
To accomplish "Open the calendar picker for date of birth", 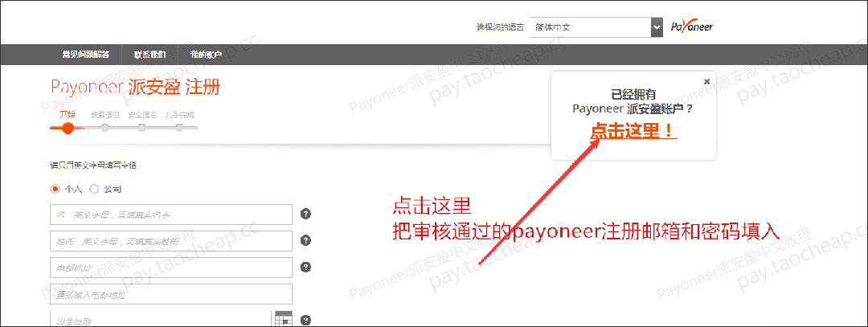I will 284,319.
